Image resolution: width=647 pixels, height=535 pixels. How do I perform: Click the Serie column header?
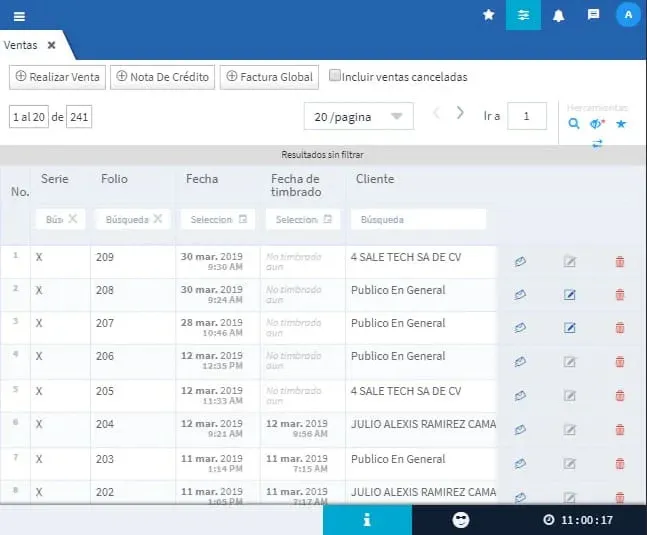pyautogui.click(x=54, y=179)
